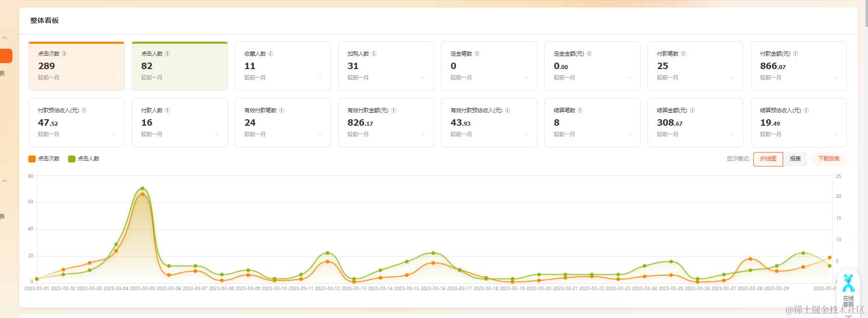Click info icon next to 加购人数

click(374, 54)
